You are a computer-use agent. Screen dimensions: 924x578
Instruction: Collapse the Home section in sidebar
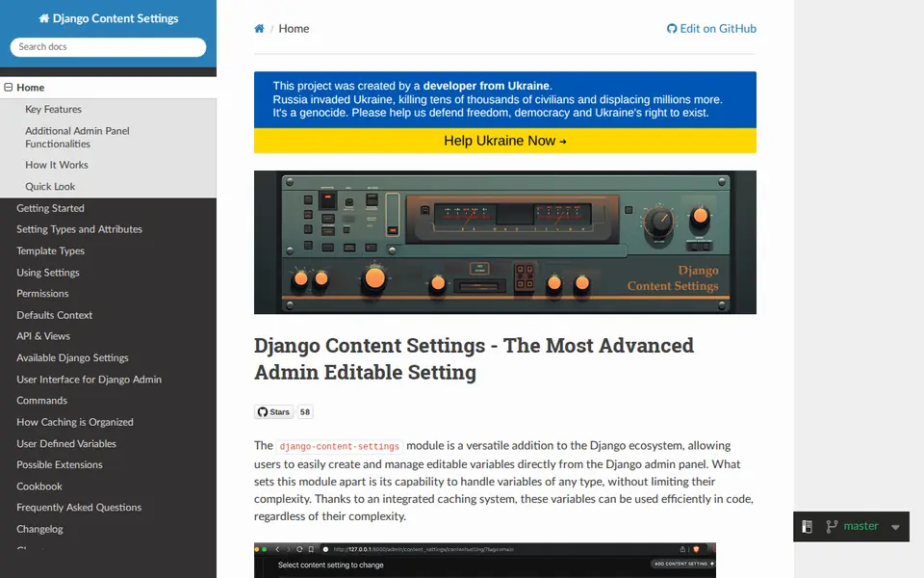tap(9, 88)
